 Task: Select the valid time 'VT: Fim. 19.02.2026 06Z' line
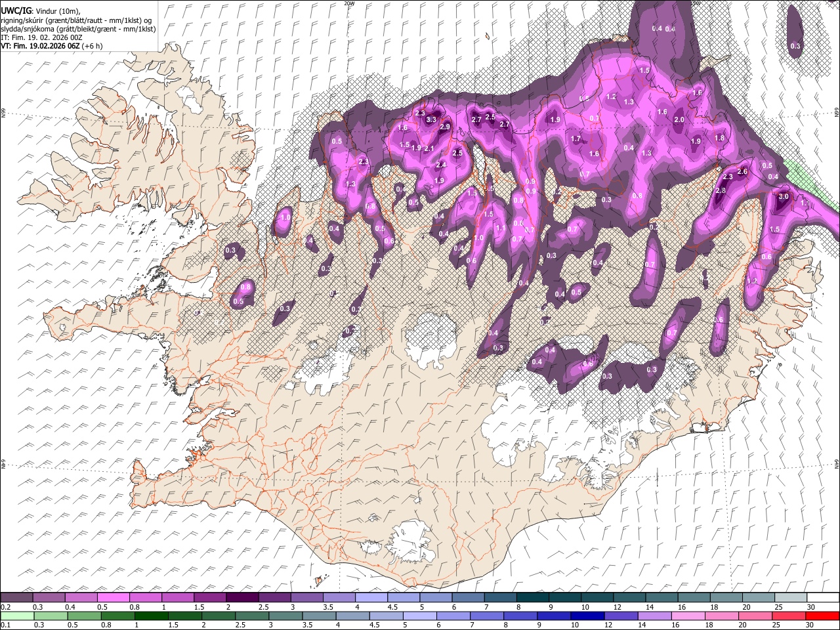pyautogui.click(x=51, y=46)
